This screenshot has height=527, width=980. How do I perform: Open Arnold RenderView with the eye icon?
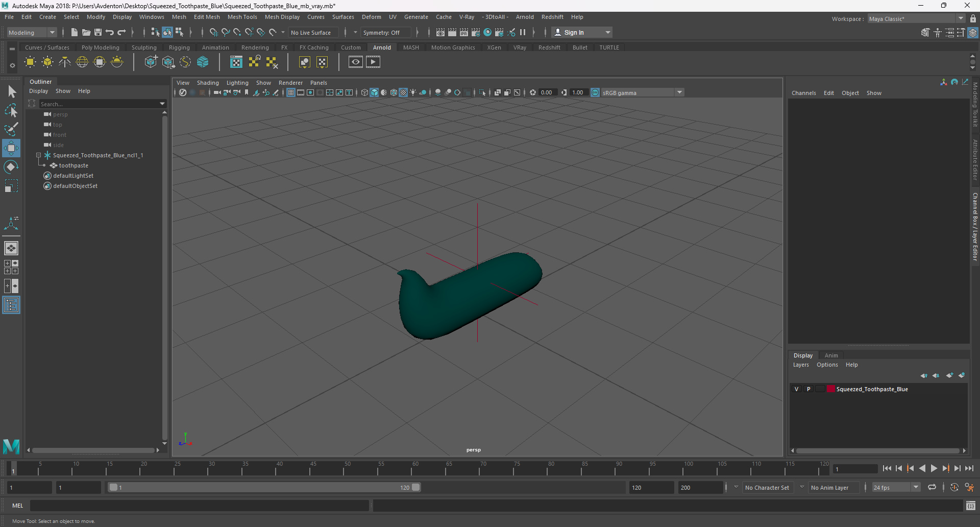pos(356,62)
